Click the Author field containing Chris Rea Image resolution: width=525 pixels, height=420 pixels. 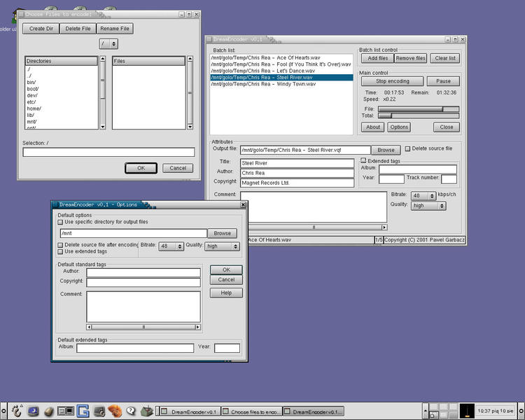tap(297, 173)
